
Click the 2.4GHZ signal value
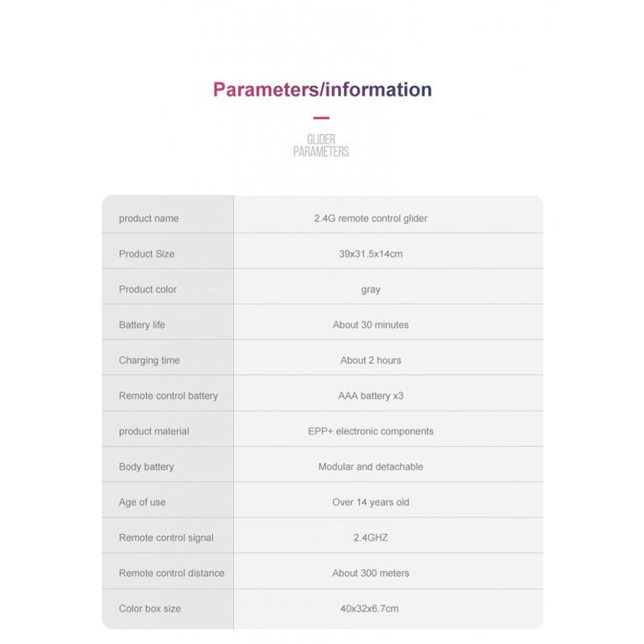(371, 538)
